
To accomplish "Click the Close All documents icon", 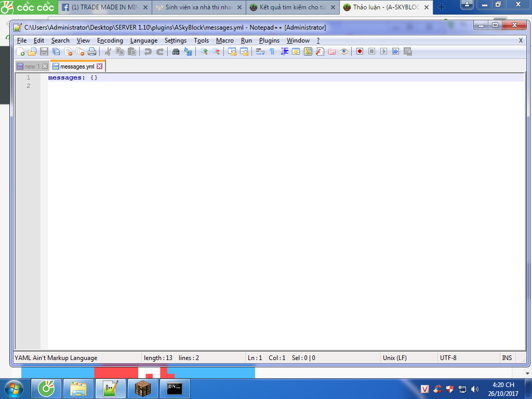I will 80,51.
